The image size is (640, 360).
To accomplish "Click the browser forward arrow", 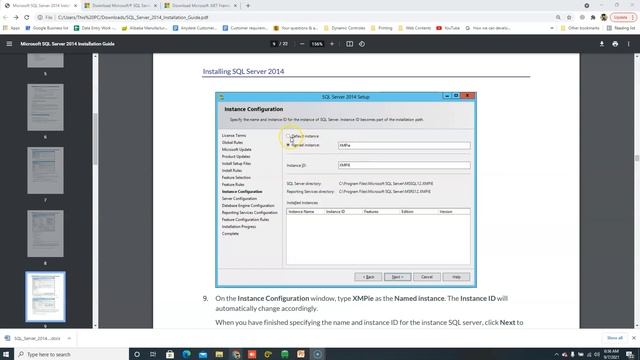I will (x=16, y=18).
